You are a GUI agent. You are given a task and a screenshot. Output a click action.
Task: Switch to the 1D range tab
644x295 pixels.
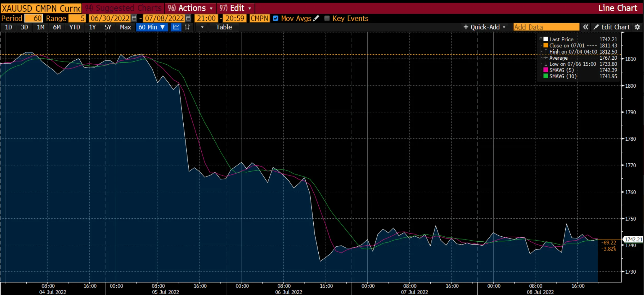pos(8,27)
